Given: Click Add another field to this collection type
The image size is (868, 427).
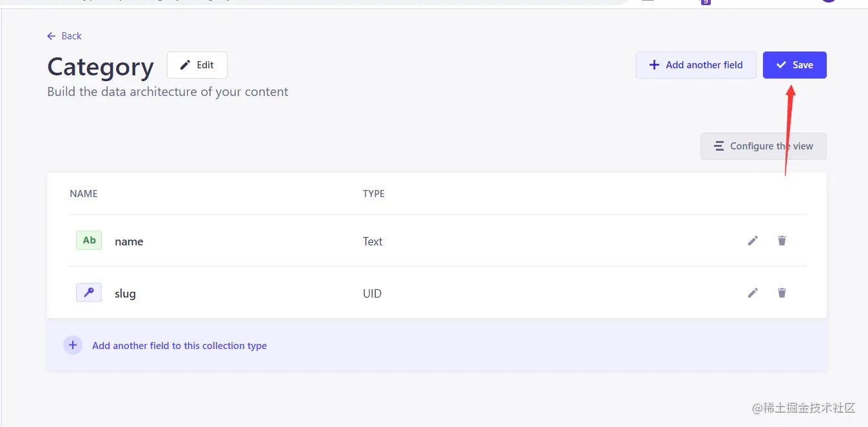Looking at the screenshot, I should 179,346.
